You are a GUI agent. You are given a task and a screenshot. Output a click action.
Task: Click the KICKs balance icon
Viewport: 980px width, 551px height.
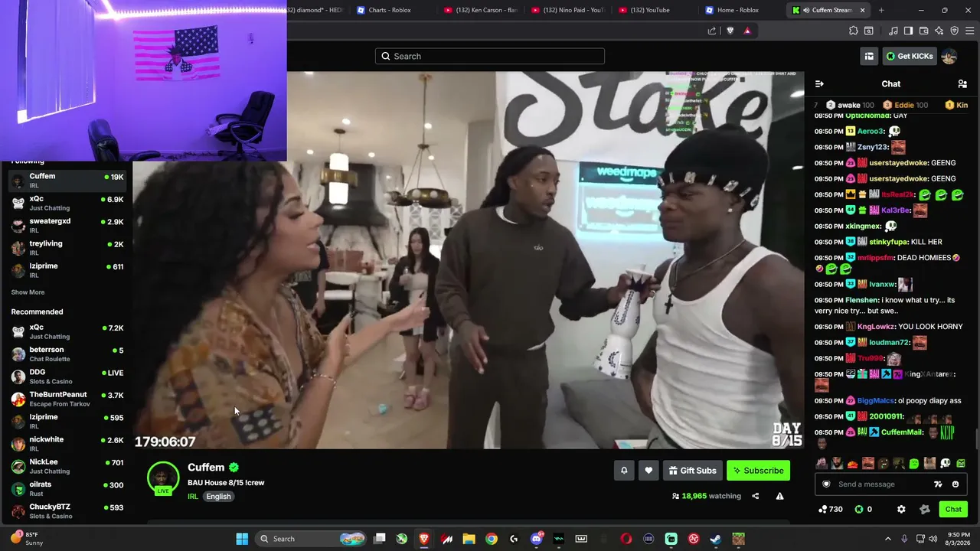point(859,509)
